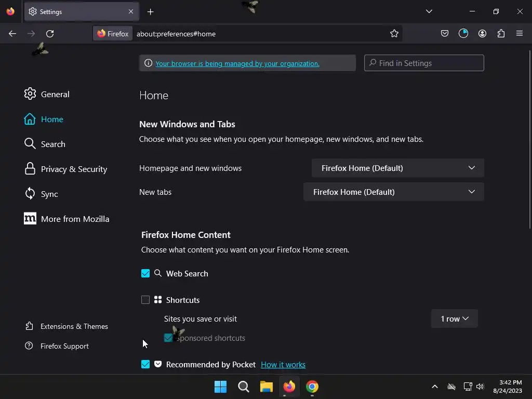Select the Home settings category
532x399 pixels.
44,119
